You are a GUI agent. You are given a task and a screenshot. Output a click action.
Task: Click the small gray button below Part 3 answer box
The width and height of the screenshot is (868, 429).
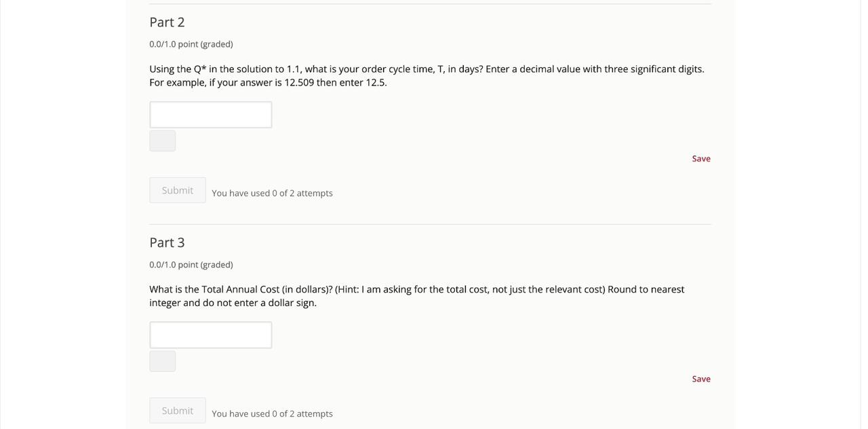[x=162, y=360]
